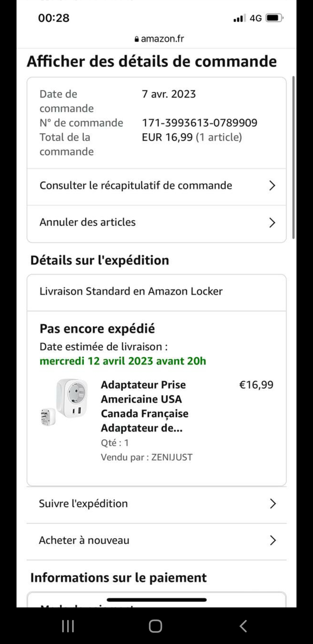The image size is (313, 644).
Task: Tap the adapter product thumbnail image
Action: 64,402
